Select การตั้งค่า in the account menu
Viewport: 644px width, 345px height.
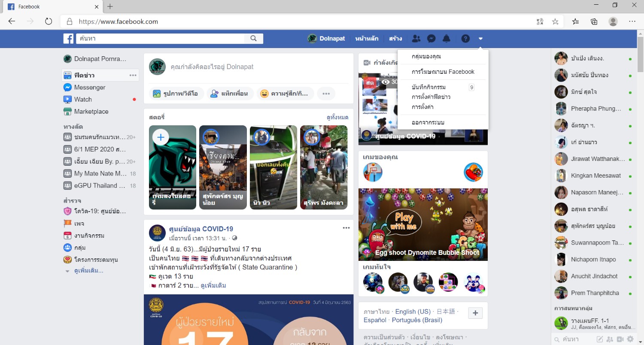(443, 107)
